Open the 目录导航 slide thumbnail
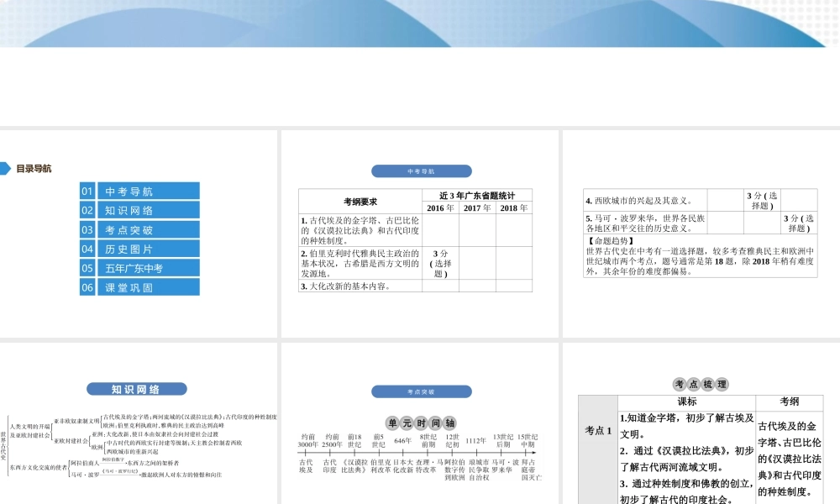Viewport: 840px width, 504px height. (x=139, y=234)
